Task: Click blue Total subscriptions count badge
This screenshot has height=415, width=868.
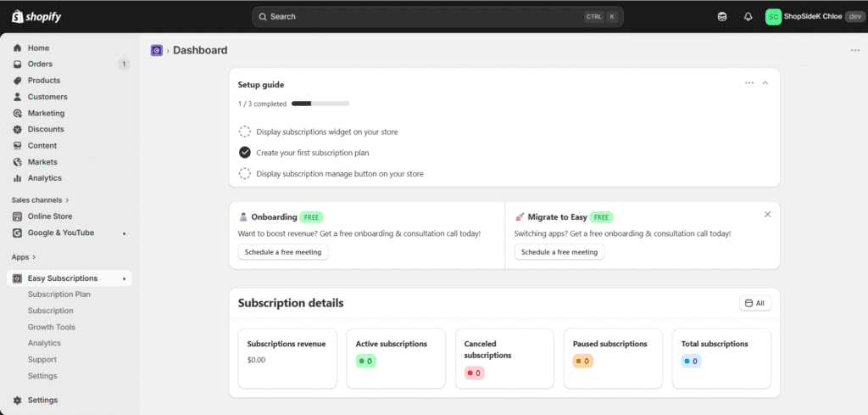Action: pyautogui.click(x=692, y=362)
